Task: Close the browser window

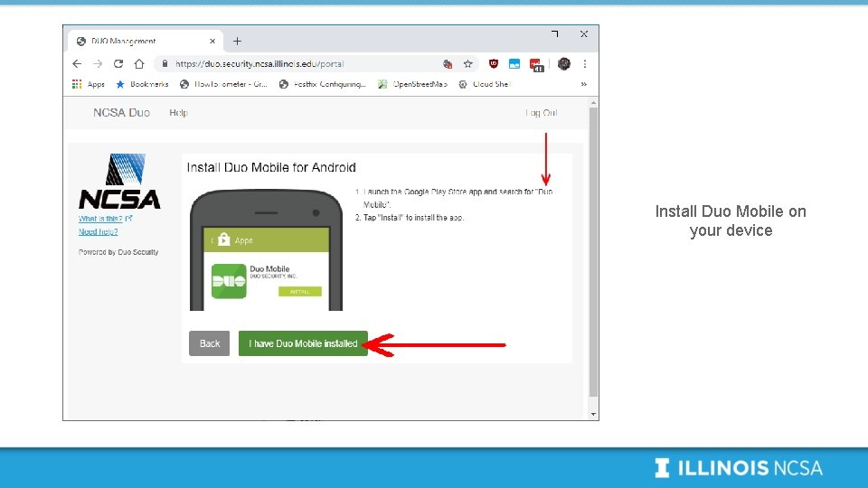Action: (x=583, y=34)
